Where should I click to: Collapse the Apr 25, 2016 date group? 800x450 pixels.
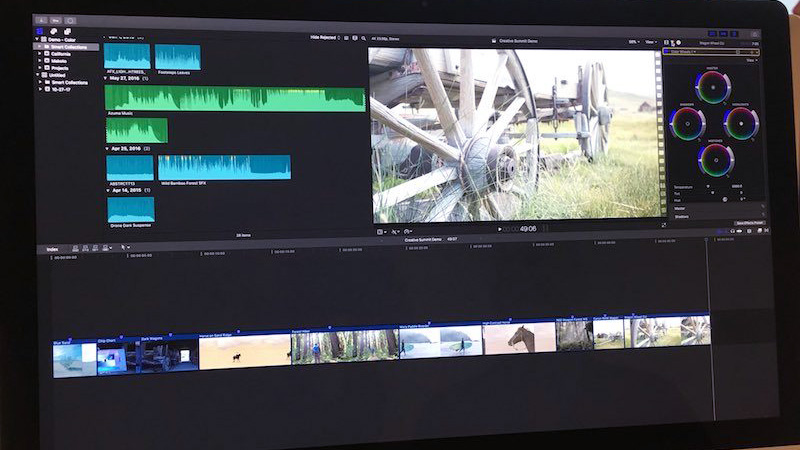(109, 148)
